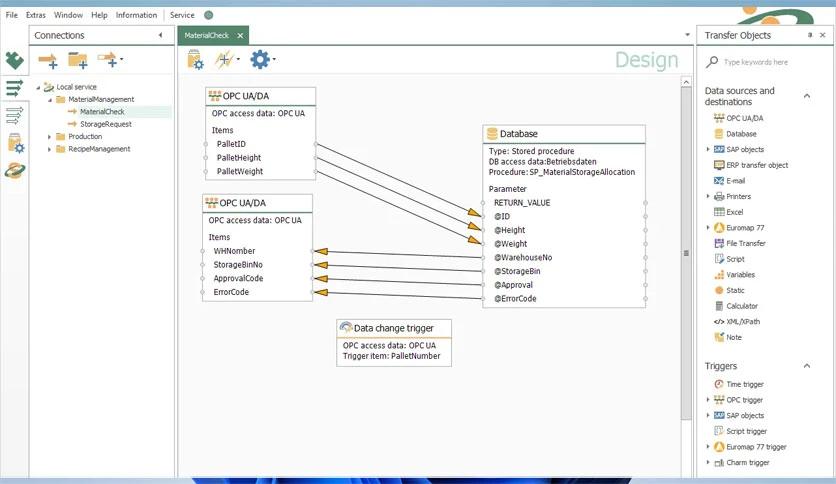Open the gear settings icon in design toolbar
Viewport: 836px width, 484px height.
point(260,60)
